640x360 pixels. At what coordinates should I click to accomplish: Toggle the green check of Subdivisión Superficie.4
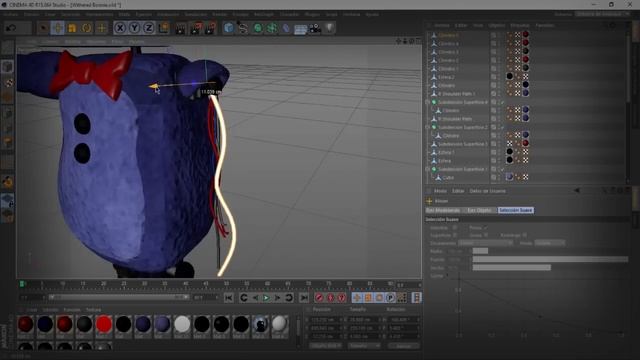tap(502, 102)
